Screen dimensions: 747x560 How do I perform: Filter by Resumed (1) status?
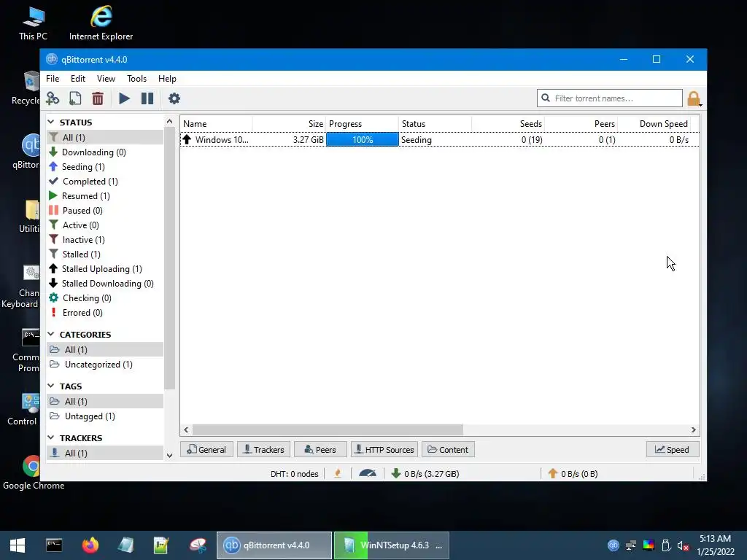tap(105, 196)
